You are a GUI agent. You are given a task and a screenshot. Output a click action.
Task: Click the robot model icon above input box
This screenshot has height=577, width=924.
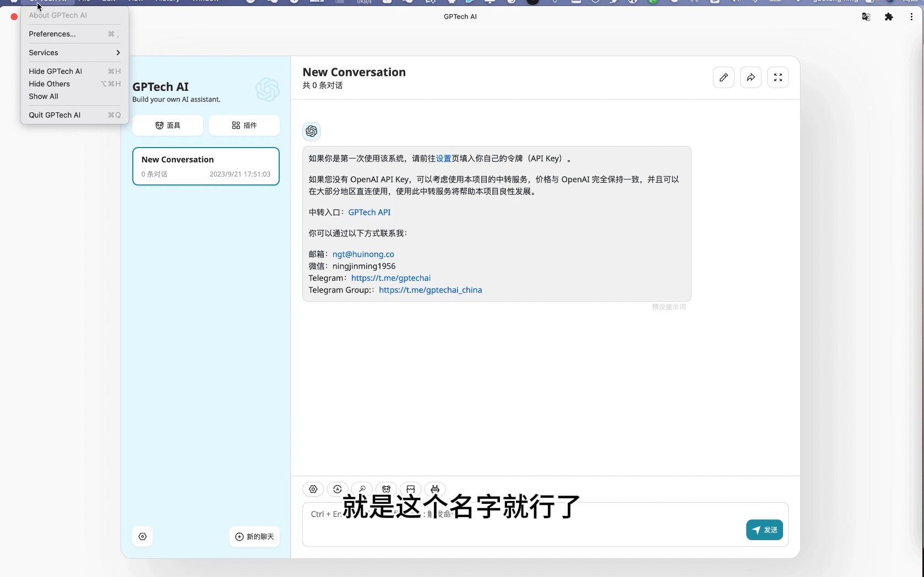click(435, 489)
